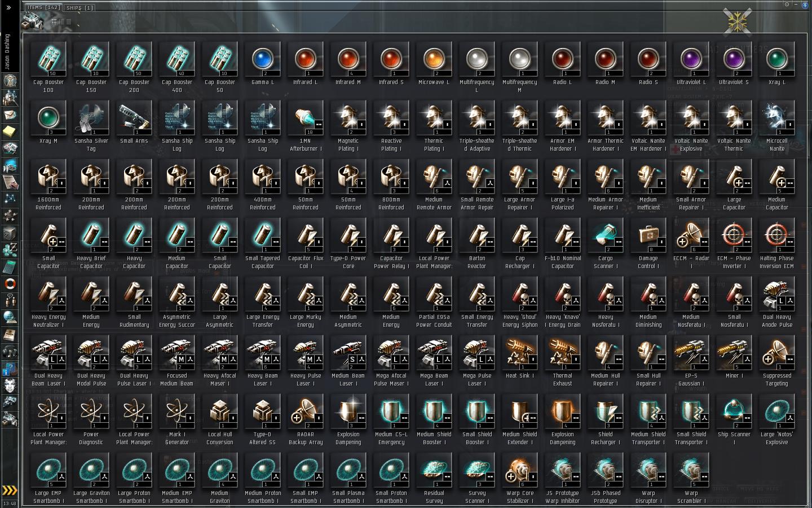Switch to details list view

pyautogui.click(x=61, y=21)
